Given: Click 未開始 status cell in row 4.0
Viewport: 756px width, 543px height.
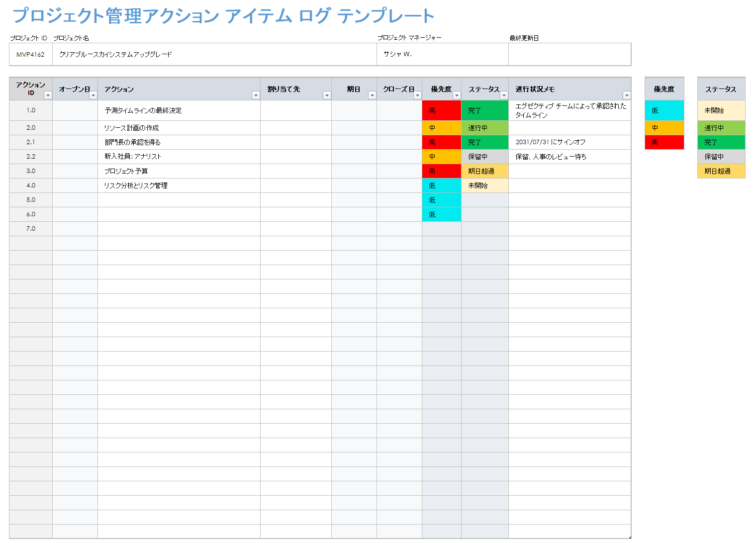Looking at the screenshot, I should (485, 185).
